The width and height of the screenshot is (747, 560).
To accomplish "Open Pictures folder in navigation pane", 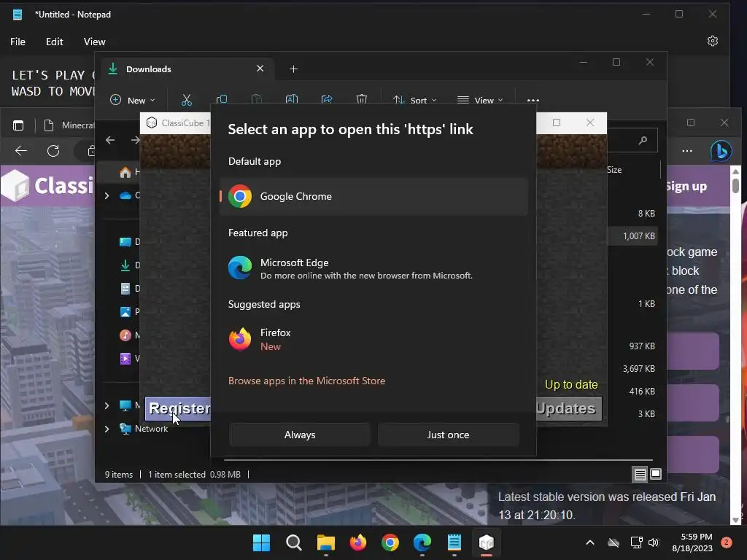I will pyautogui.click(x=129, y=312).
